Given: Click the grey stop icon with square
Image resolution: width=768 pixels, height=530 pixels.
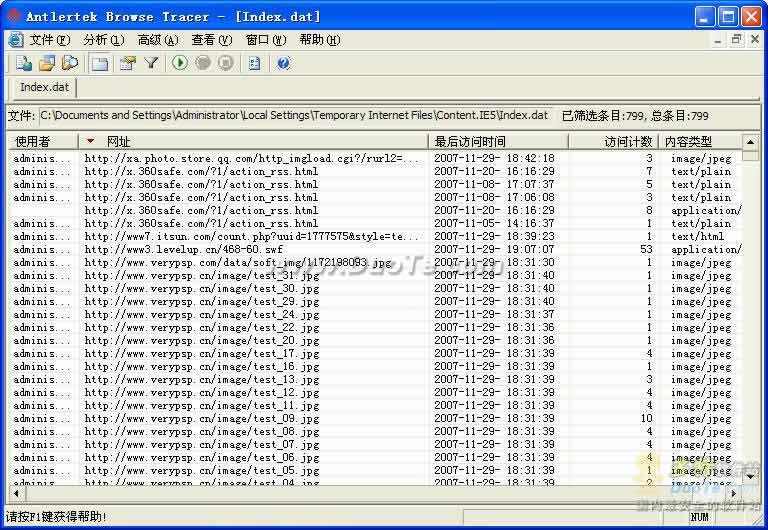Looking at the screenshot, I should 226,63.
